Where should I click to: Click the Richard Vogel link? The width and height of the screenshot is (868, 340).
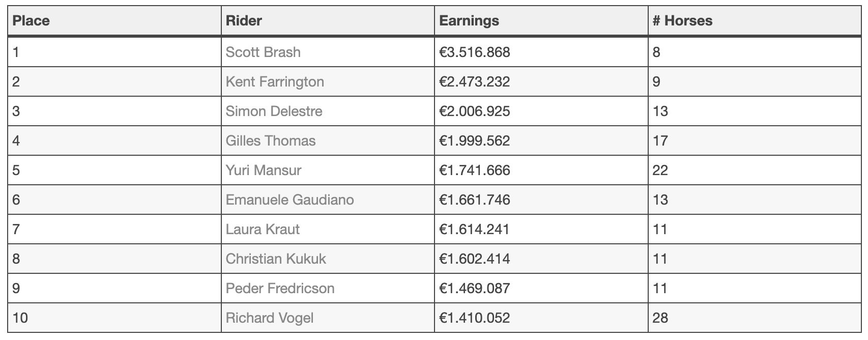(269, 318)
